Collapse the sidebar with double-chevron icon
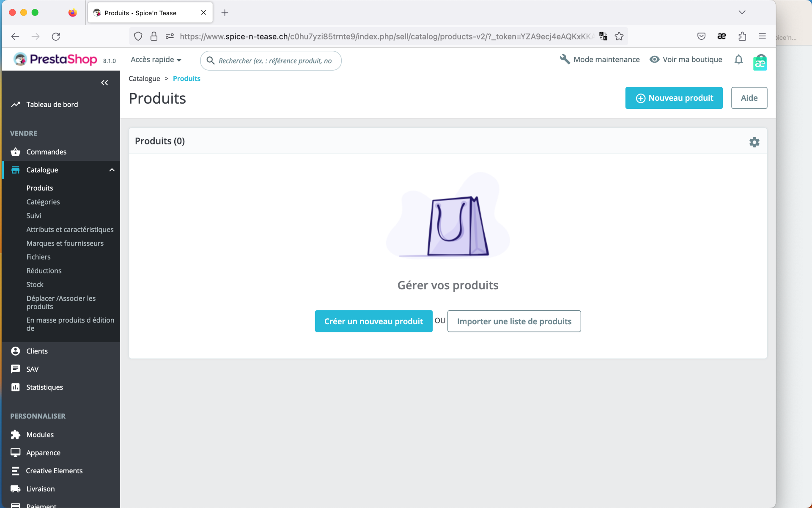Viewport: 812px width, 508px height. click(104, 83)
